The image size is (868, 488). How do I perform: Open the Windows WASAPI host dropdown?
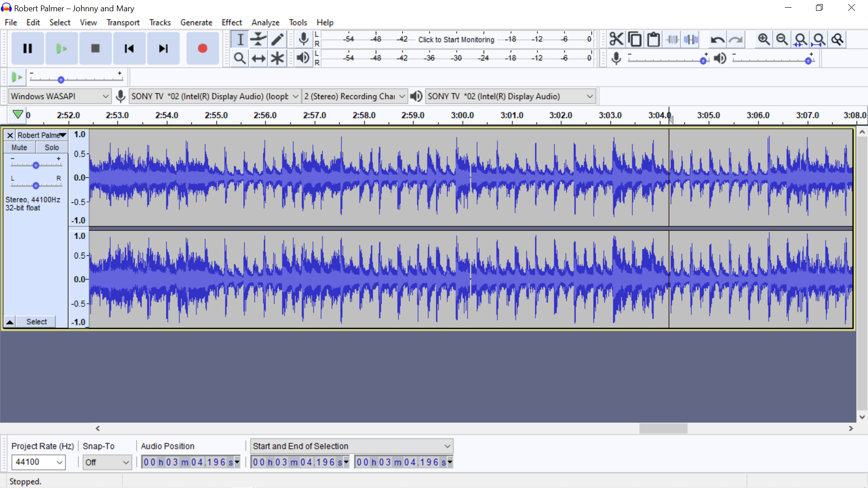(x=59, y=96)
